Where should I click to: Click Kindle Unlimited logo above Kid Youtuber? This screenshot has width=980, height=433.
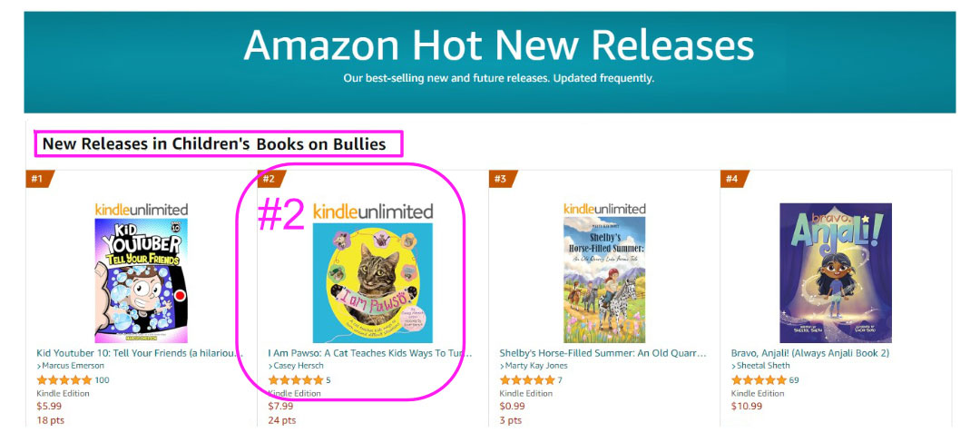tap(142, 210)
